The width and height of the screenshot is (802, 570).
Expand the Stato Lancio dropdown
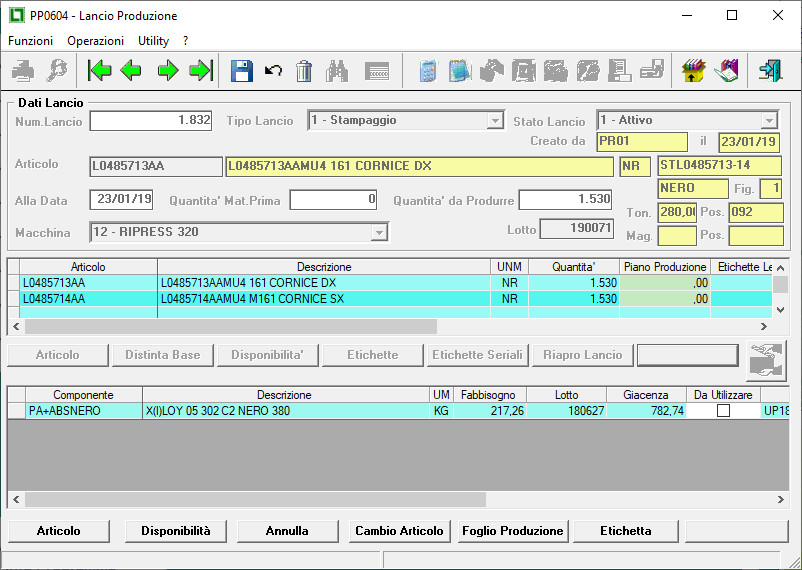tap(769, 121)
